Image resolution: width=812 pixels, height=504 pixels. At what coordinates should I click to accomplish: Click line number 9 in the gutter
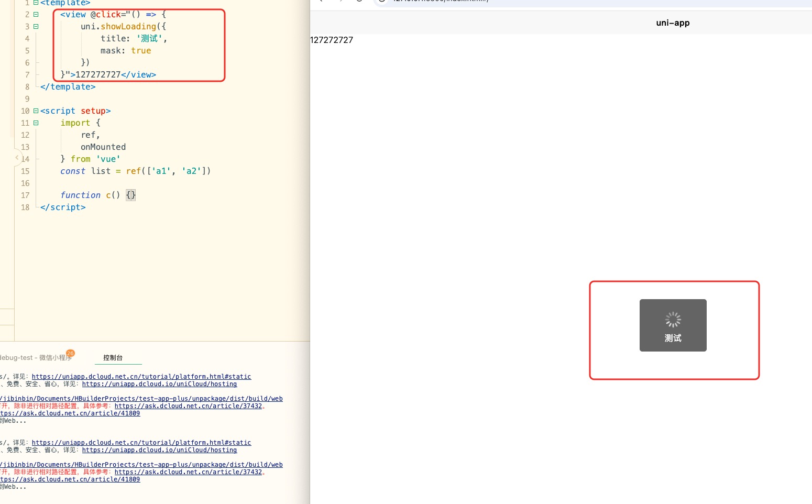(27, 99)
